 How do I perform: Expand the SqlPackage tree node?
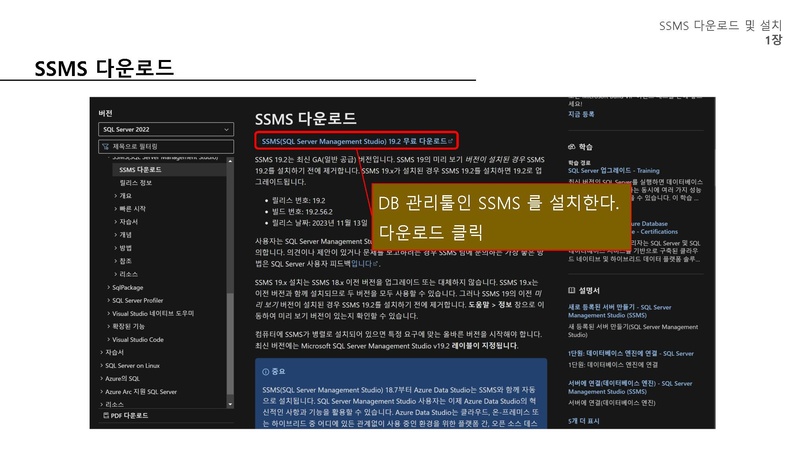pyautogui.click(x=109, y=287)
